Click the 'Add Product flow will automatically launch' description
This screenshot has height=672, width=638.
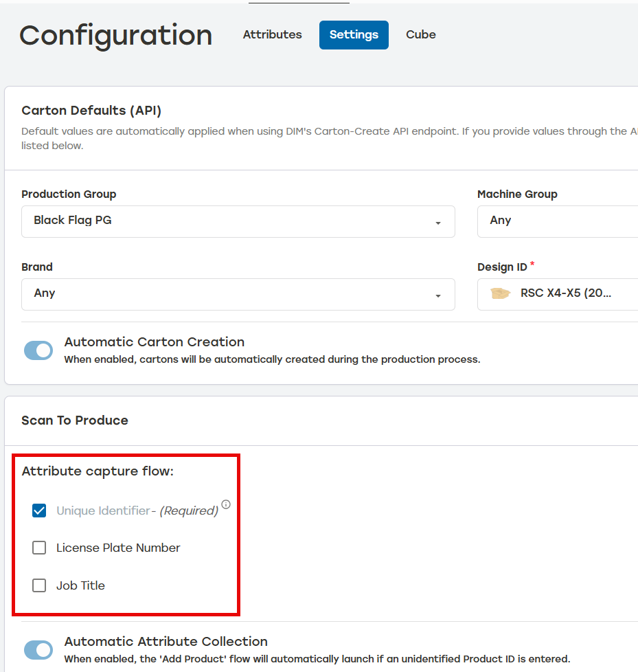[317, 659]
